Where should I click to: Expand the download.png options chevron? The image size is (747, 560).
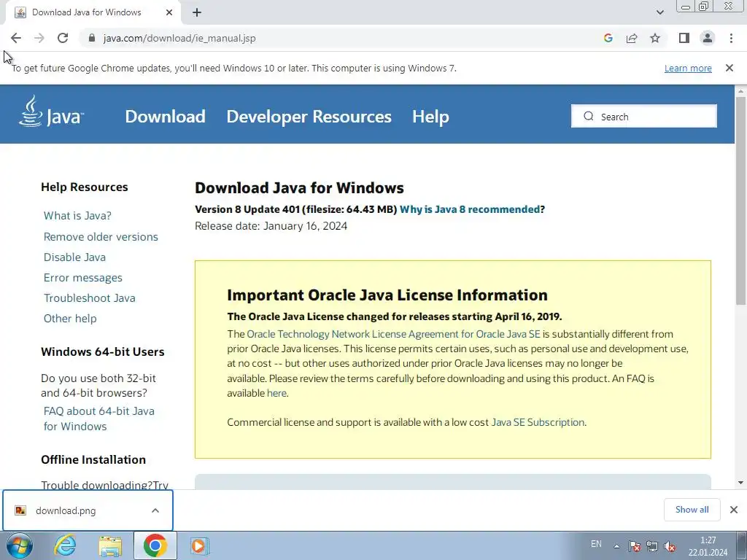[155, 510]
